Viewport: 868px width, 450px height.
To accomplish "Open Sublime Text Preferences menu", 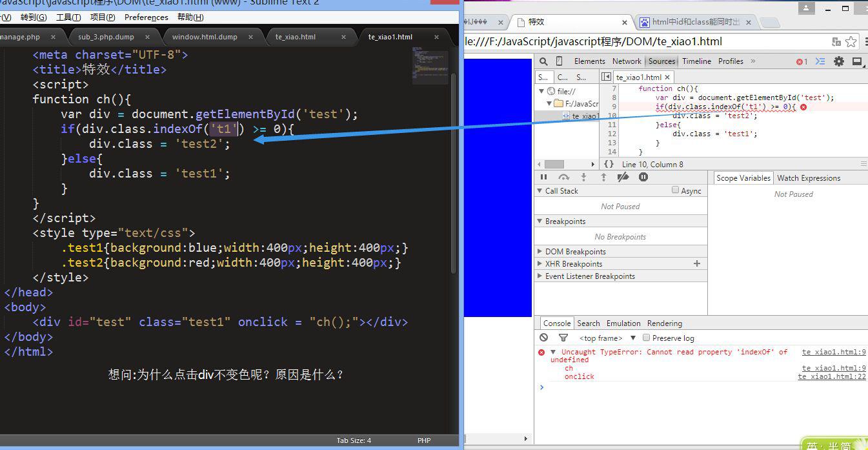I will tap(146, 17).
